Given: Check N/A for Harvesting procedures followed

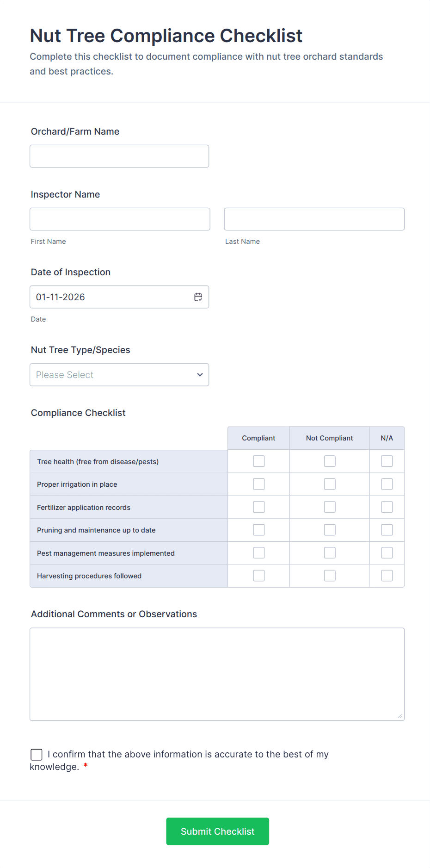Looking at the screenshot, I should [387, 575].
